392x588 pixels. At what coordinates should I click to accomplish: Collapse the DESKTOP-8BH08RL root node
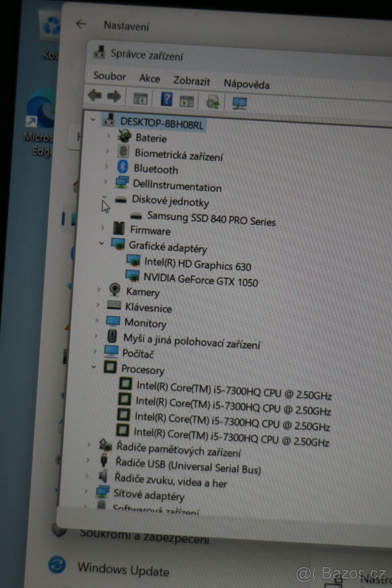point(94,119)
